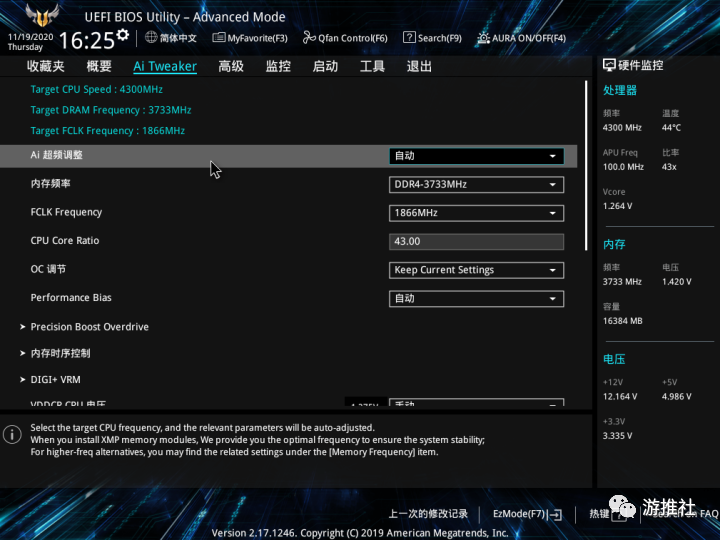Open the Ai 超频调整 dropdown
Image resolution: width=720 pixels, height=540 pixels.
point(476,156)
